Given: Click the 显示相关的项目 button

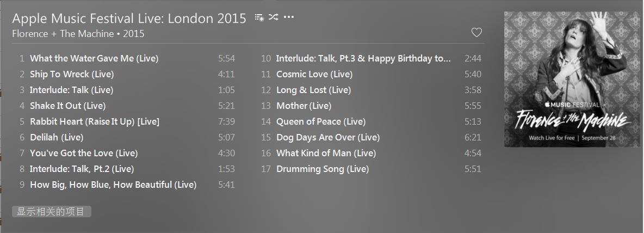Looking at the screenshot, I should (x=51, y=212).
